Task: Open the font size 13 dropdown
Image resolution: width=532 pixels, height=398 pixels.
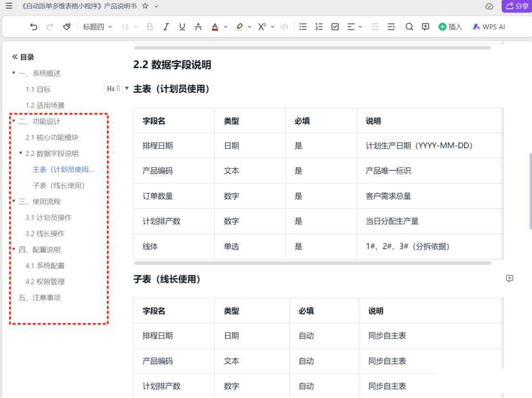Action: click(x=129, y=27)
